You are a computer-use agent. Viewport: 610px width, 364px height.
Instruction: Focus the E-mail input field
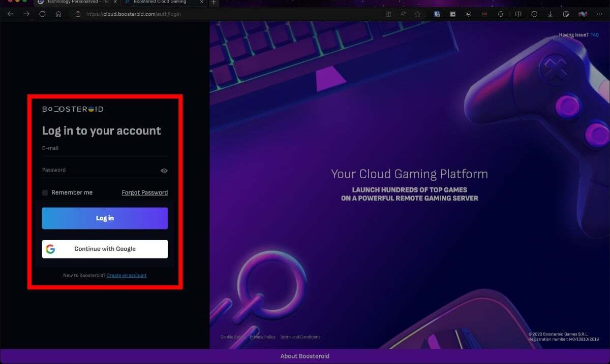(x=105, y=149)
